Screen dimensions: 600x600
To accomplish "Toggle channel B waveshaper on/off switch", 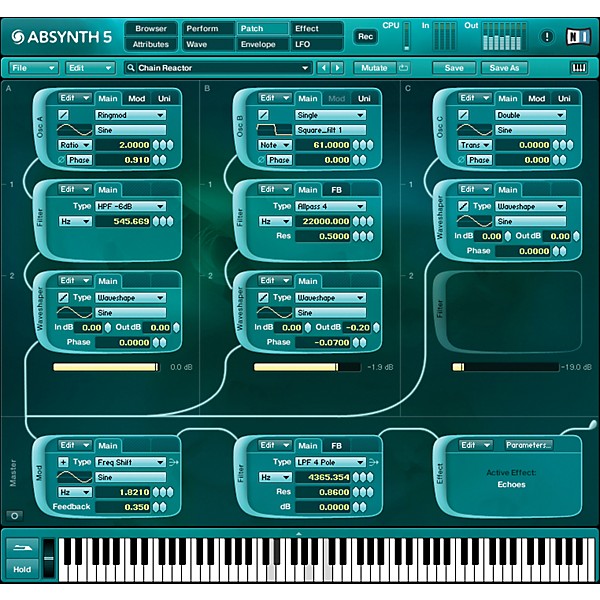I will 263,297.
